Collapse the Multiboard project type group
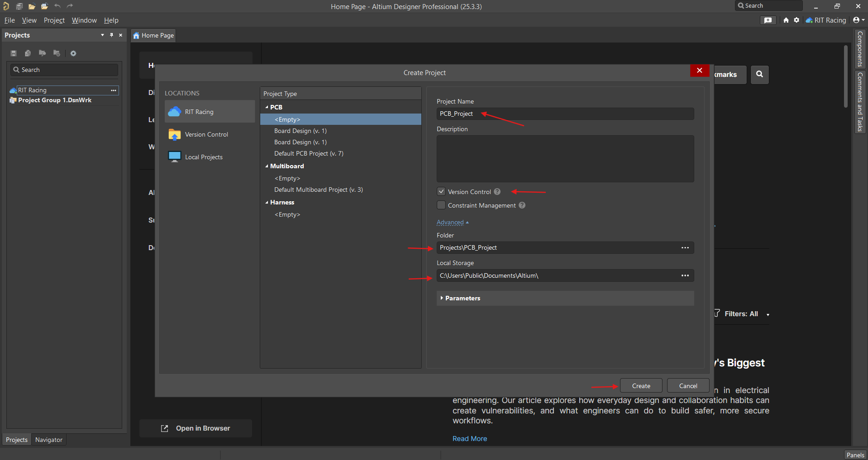 click(x=267, y=166)
